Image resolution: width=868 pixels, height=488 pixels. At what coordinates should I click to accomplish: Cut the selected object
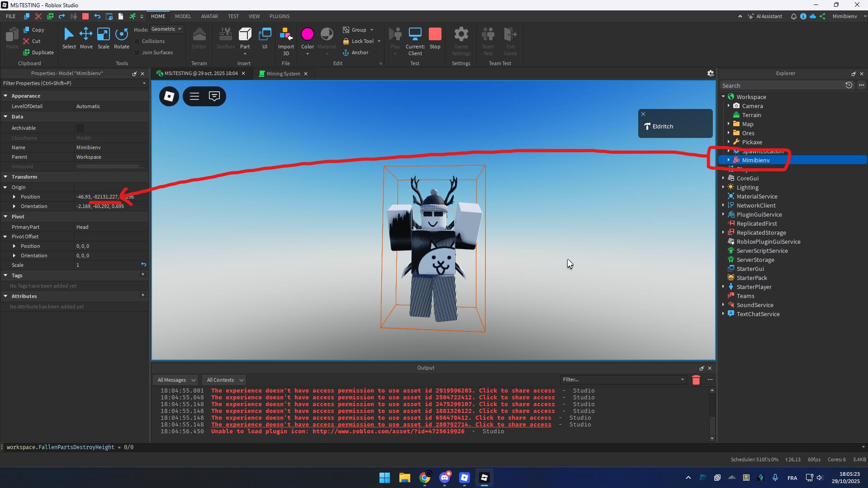tap(32, 41)
